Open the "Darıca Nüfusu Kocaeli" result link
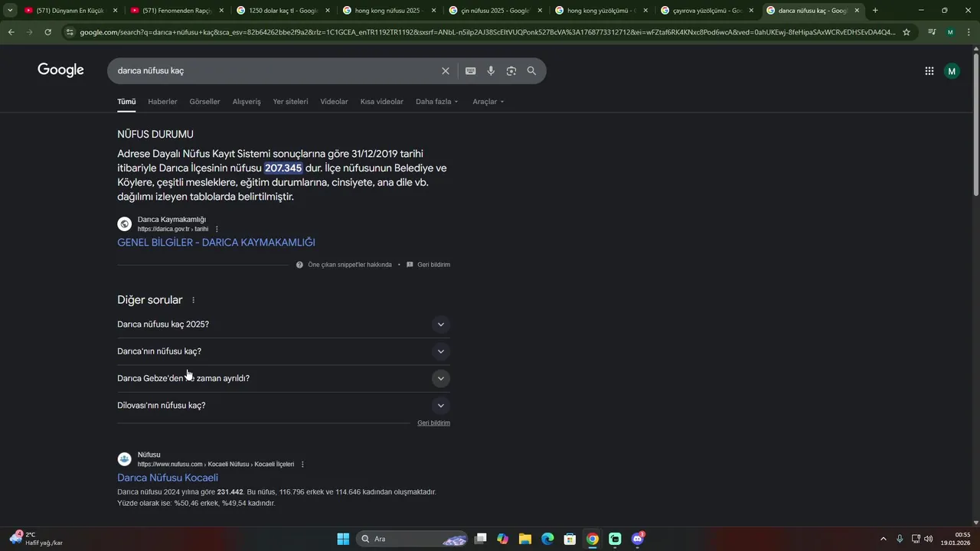Viewport: 980px width, 551px height. [x=168, y=478]
